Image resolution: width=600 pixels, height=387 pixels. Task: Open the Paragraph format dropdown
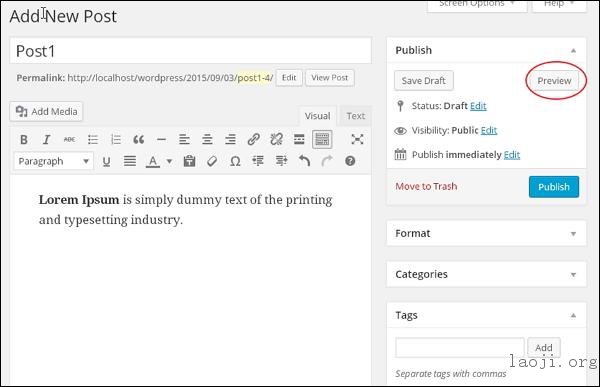coord(54,162)
